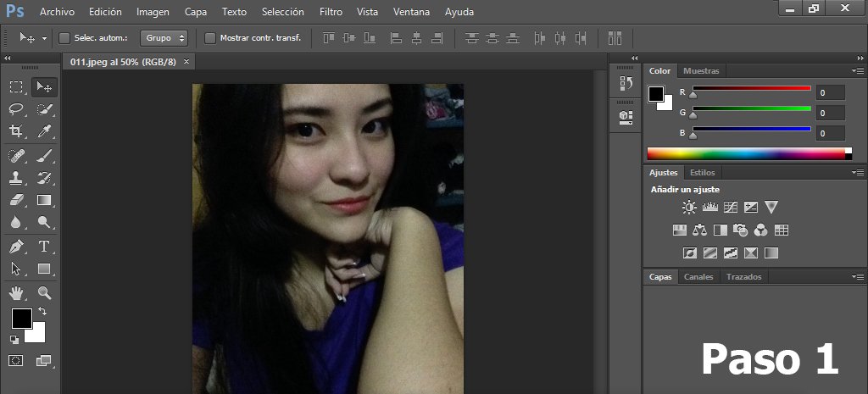Add a Channel Mixer adjustment

(760, 230)
